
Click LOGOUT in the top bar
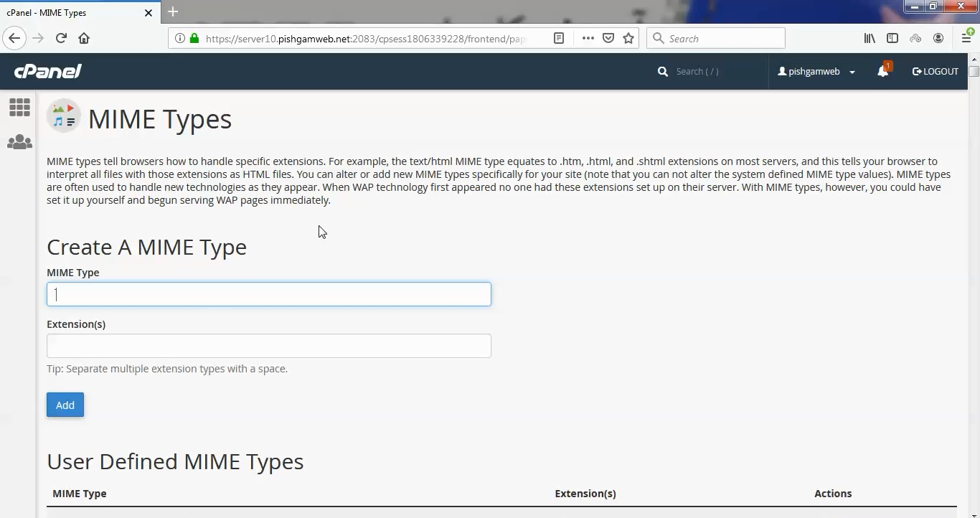[x=935, y=71]
